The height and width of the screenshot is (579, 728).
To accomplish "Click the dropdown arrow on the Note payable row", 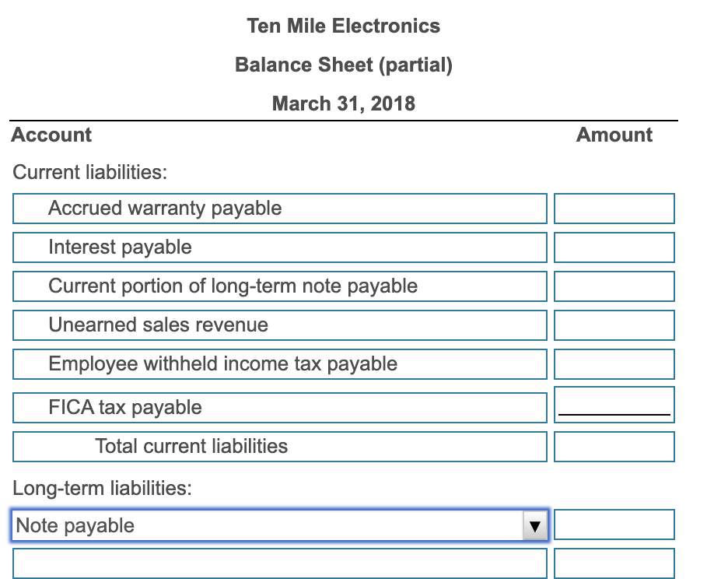I will point(535,525).
